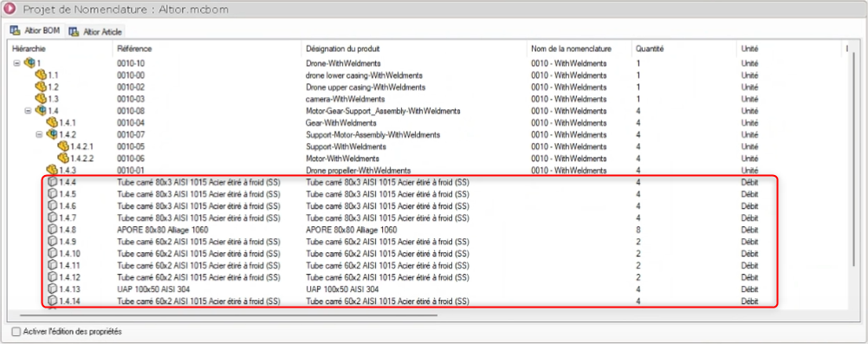Open the Altior Article tab
The height and width of the screenshot is (344, 868).
pyautogui.click(x=95, y=31)
